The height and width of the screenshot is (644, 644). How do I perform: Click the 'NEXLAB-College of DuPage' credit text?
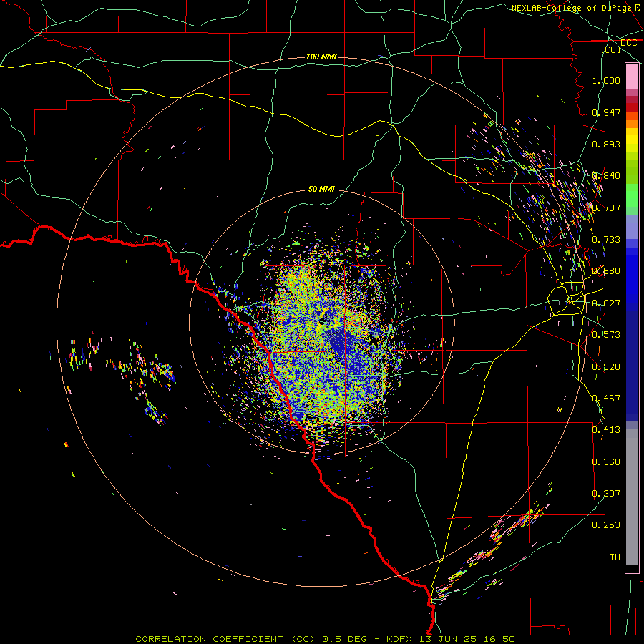[572, 8]
